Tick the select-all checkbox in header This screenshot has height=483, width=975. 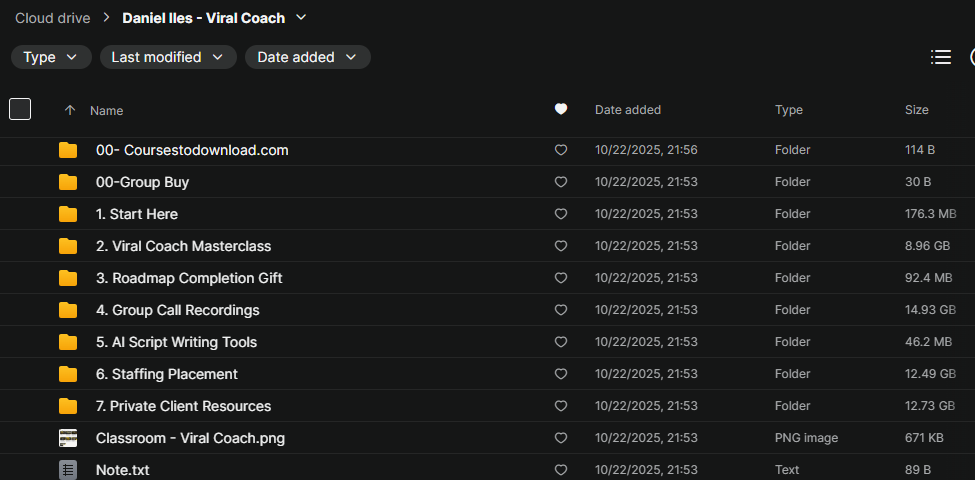pyautogui.click(x=20, y=110)
